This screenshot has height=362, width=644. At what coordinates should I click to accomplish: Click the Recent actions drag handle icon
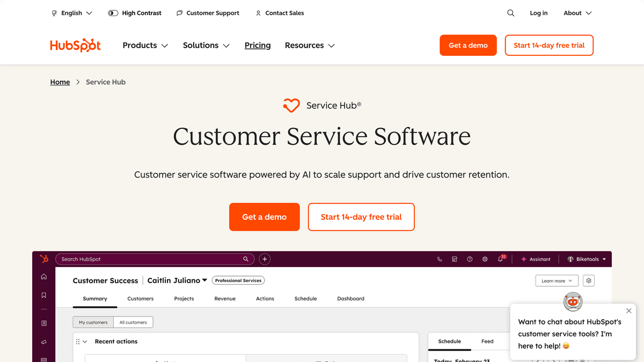pos(78,342)
